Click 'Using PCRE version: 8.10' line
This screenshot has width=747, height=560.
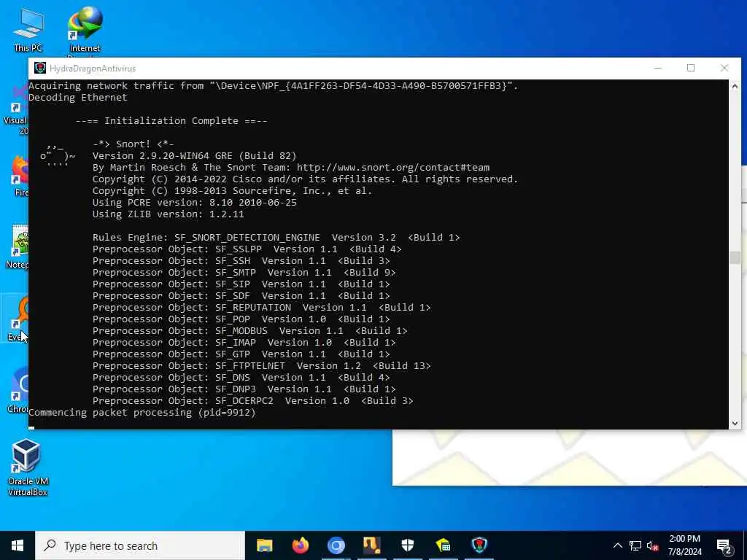(x=194, y=203)
